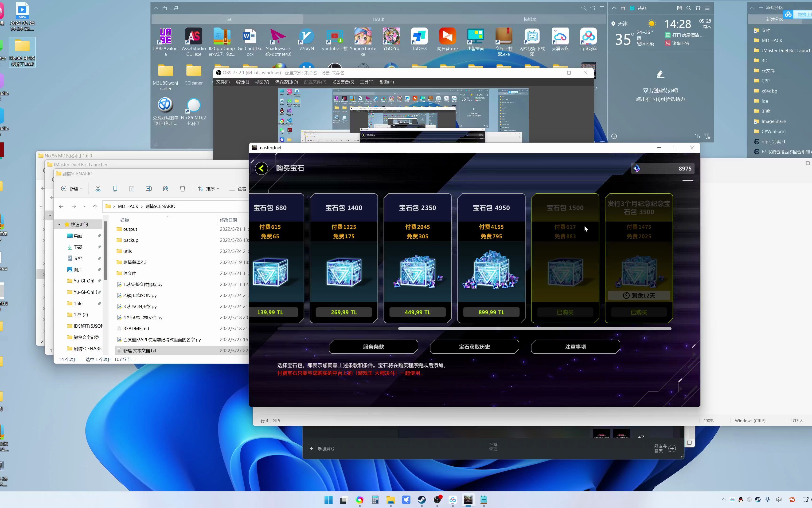Select file 2.解压成JSON.py
The image size is (812, 508).
click(x=140, y=295)
